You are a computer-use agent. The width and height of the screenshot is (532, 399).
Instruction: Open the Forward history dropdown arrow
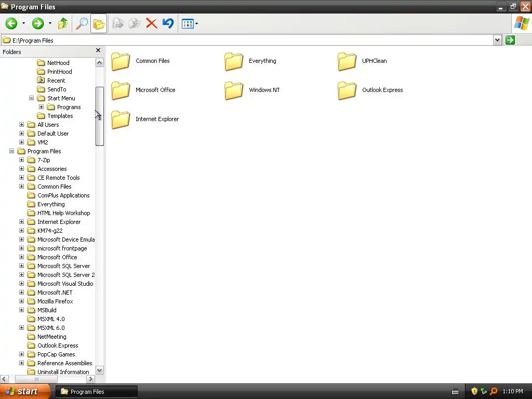click(x=50, y=23)
